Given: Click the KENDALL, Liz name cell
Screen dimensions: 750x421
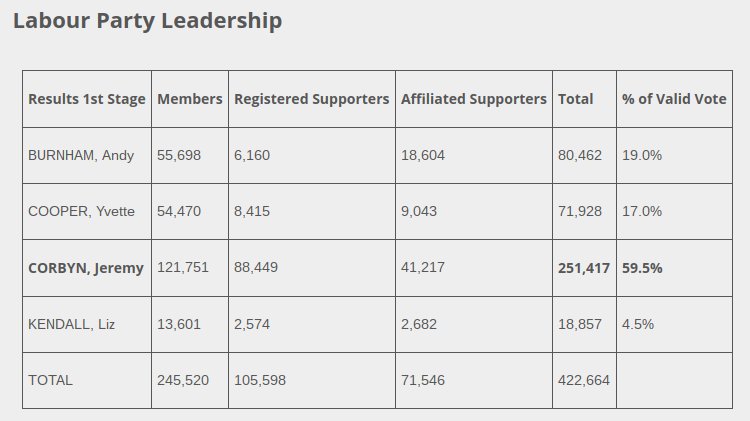Looking at the screenshot, I should [x=71, y=324].
